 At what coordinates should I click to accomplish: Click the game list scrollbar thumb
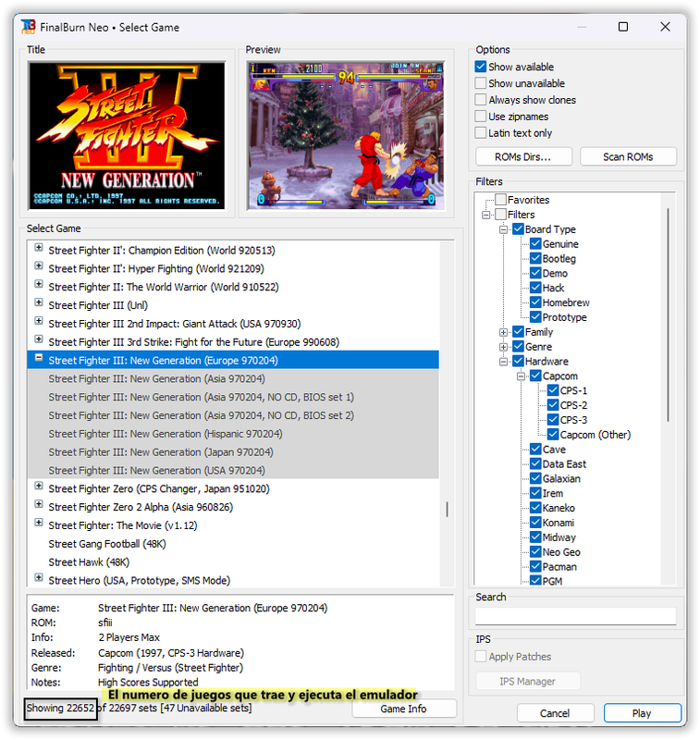click(x=448, y=510)
